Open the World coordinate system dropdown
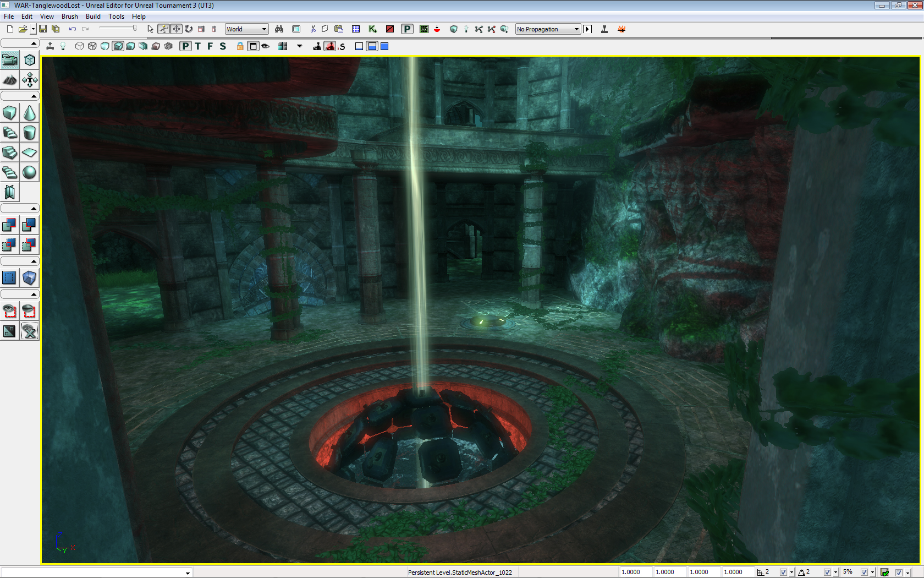 247,29
